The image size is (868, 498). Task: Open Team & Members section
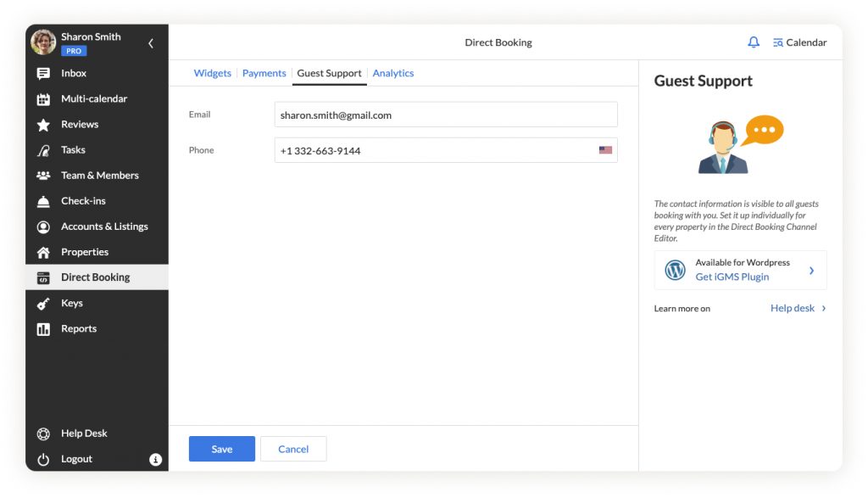click(98, 175)
